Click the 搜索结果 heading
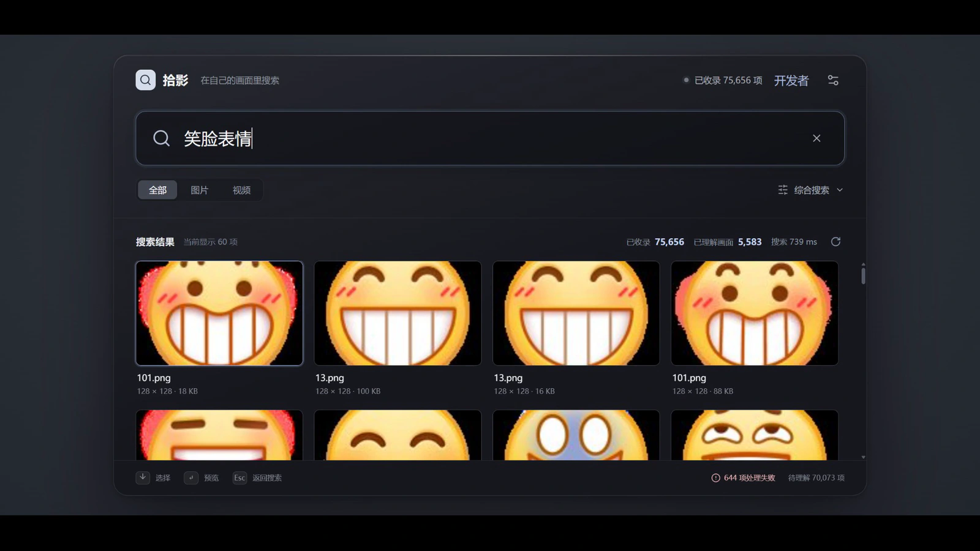Screen dimensions: 980x551 pyautogui.click(x=155, y=242)
